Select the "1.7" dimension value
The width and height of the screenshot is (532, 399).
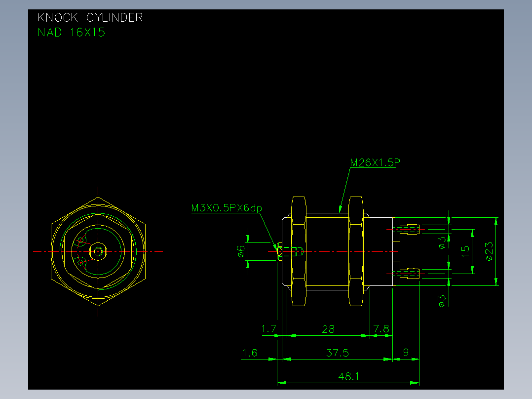click(x=268, y=329)
